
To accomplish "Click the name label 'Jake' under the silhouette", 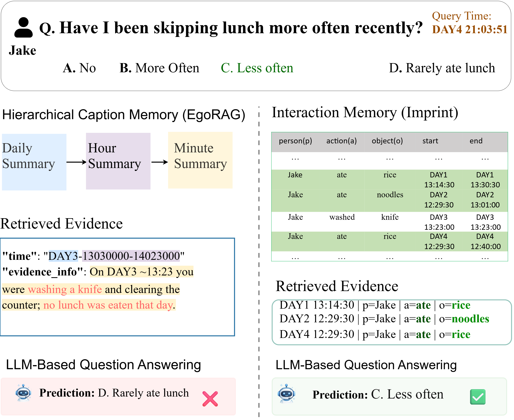I will click(22, 51).
